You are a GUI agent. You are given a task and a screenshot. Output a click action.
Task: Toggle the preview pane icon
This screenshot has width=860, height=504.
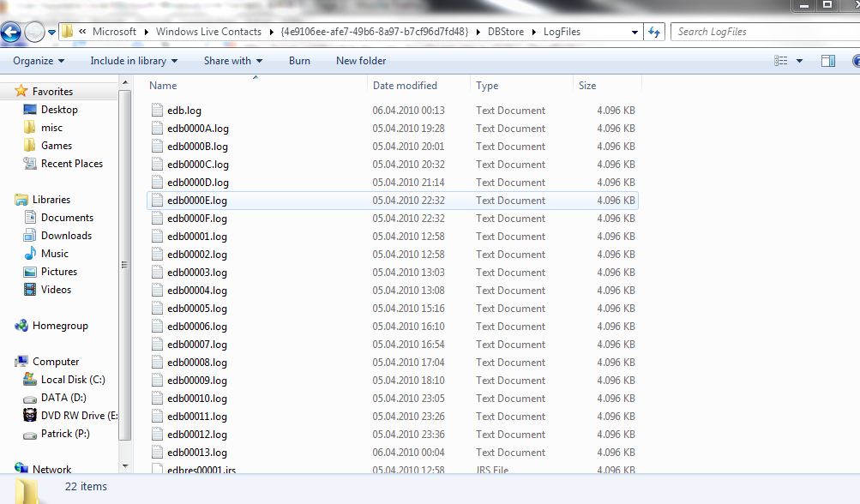(x=828, y=61)
